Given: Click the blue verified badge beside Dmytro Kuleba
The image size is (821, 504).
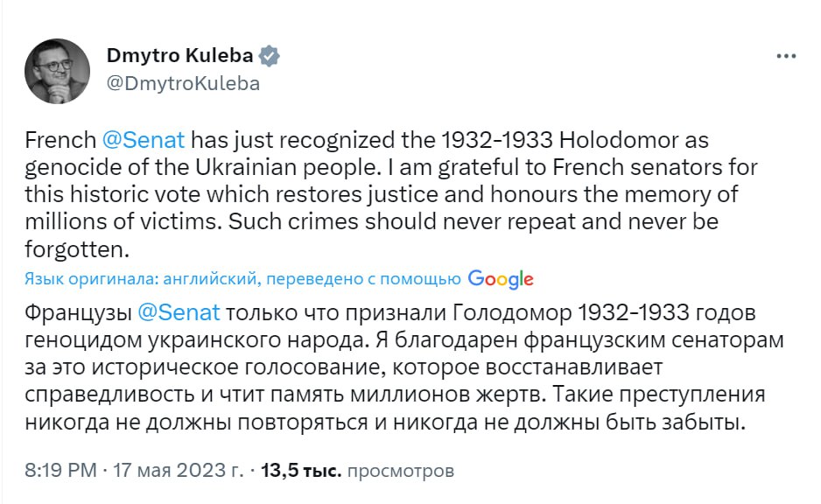Looking at the screenshot, I should click(271, 56).
